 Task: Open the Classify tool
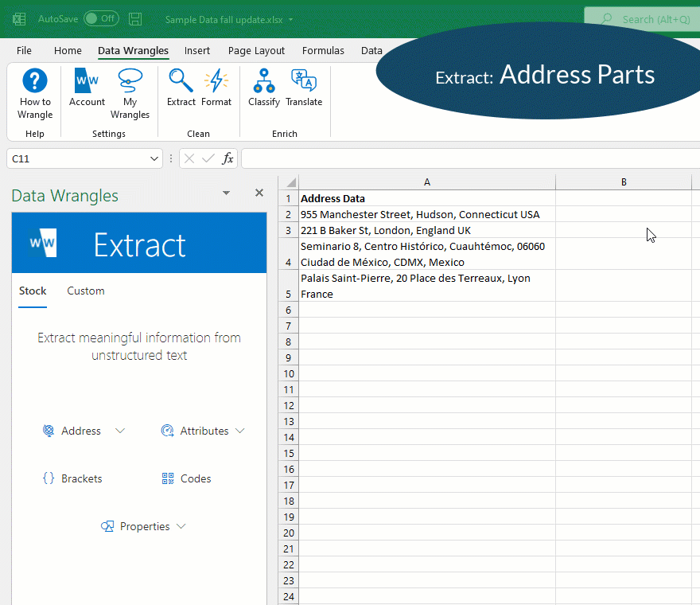(264, 88)
